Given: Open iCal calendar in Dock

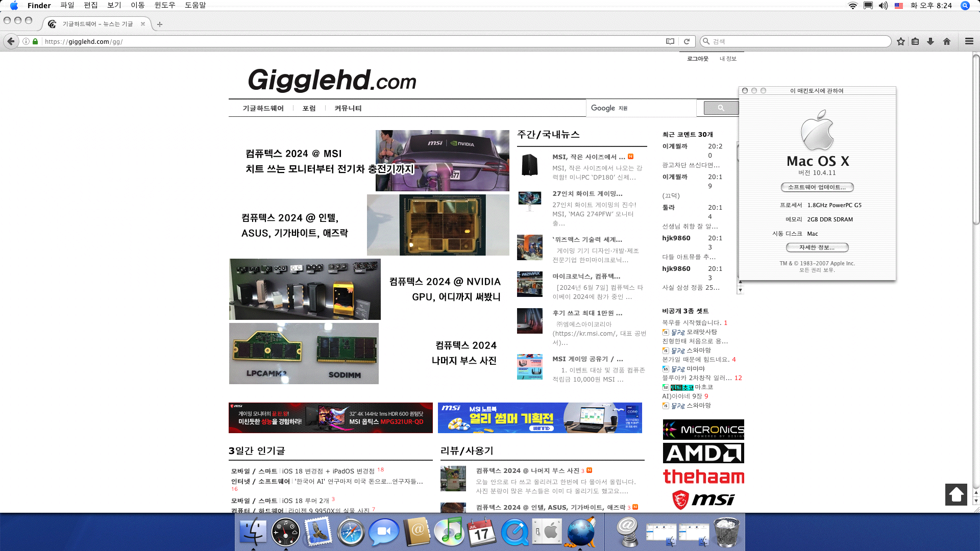Looking at the screenshot, I should coord(482,532).
